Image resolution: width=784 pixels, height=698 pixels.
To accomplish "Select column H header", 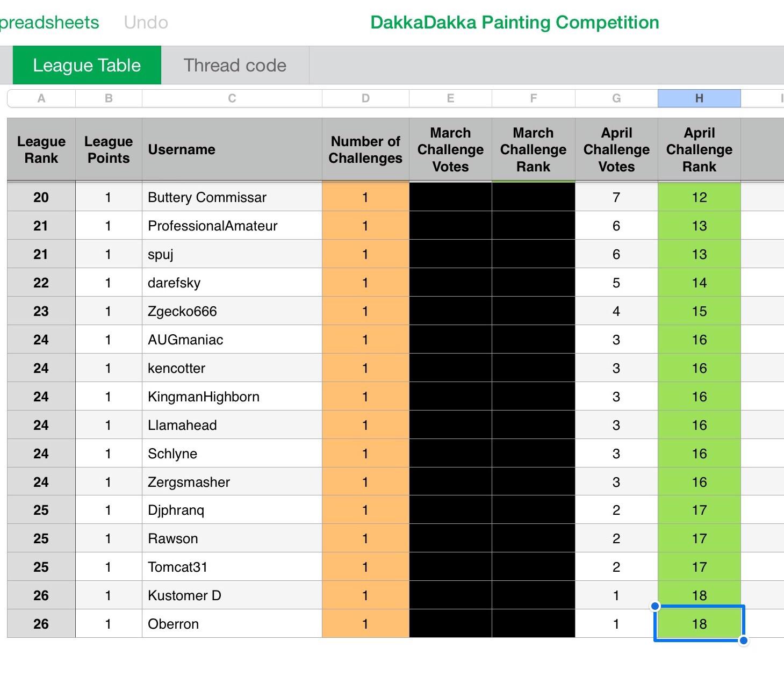I will pyautogui.click(x=699, y=98).
